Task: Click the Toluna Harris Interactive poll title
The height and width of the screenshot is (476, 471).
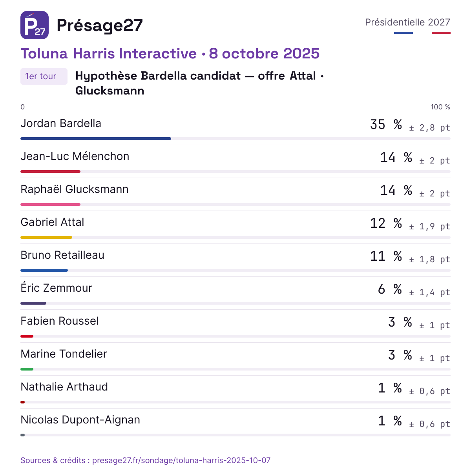Action: coord(170,53)
